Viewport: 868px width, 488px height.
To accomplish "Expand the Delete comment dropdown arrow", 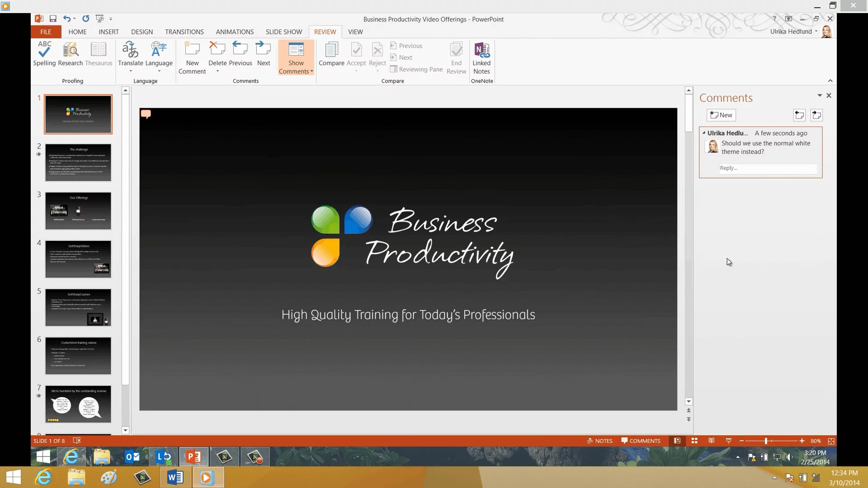I will click(x=217, y=71).
